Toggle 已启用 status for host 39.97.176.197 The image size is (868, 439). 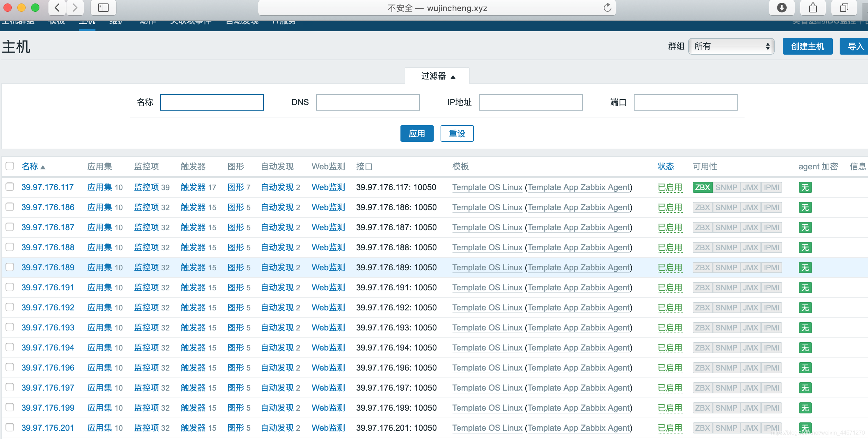670,388
